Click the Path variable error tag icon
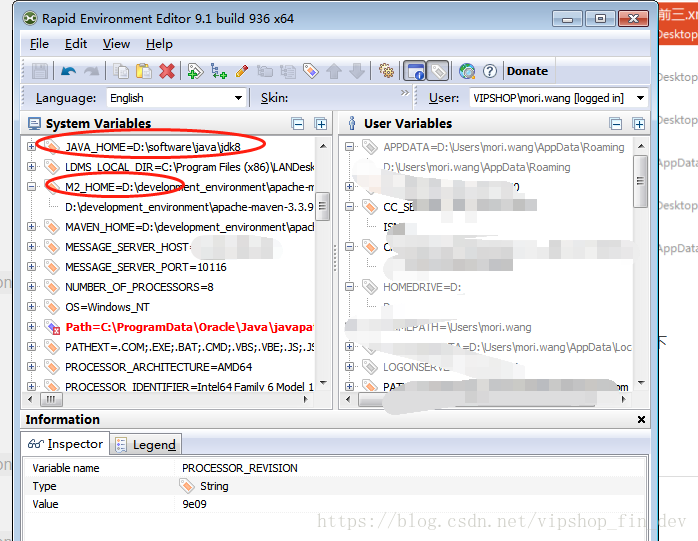Screen dimensions: 698x541 [52, 327]
